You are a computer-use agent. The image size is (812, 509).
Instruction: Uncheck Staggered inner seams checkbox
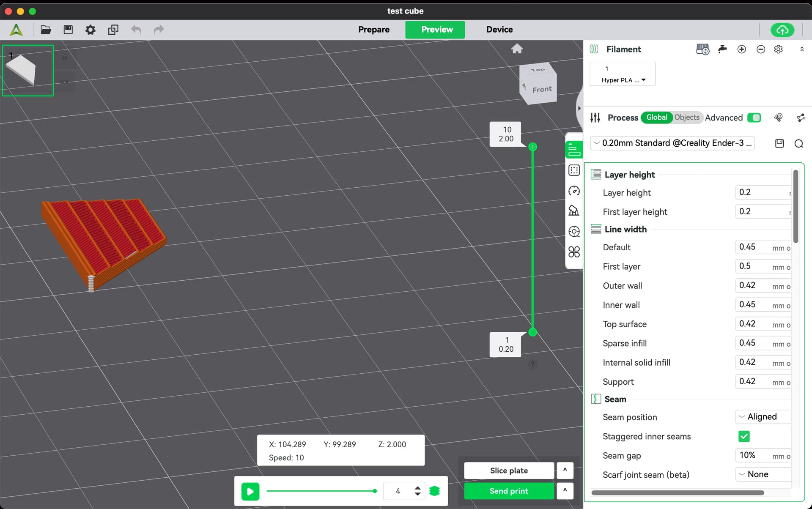click(x=744, y=436)
